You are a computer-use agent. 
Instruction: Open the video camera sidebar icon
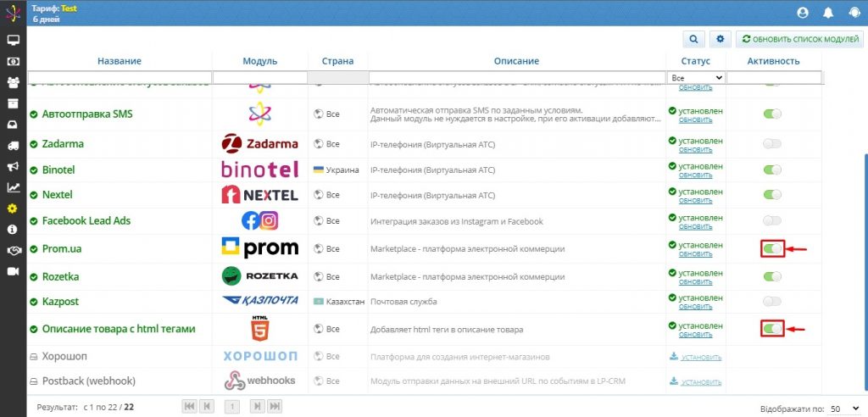pyautogui.click(x=13, y=271)
